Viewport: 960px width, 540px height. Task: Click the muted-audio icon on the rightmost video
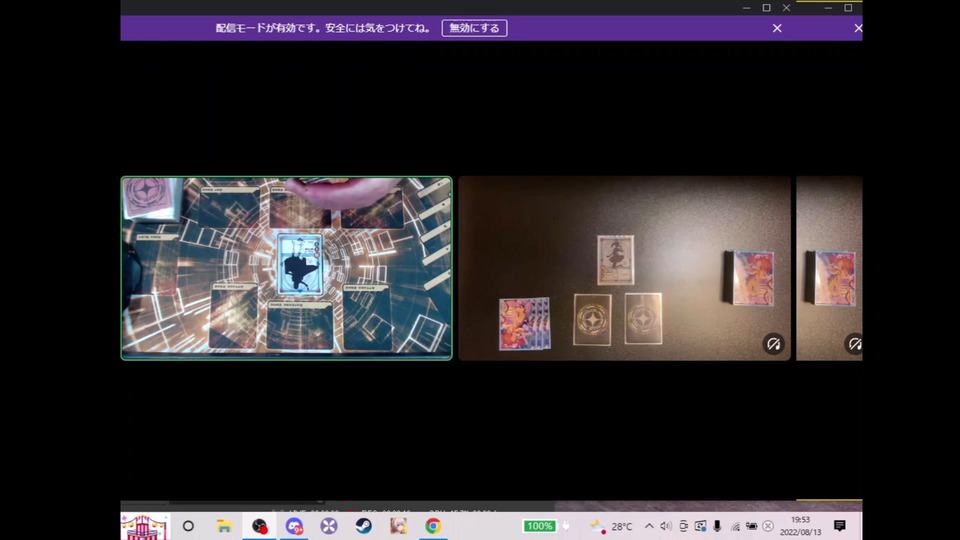tap(854, 344)
